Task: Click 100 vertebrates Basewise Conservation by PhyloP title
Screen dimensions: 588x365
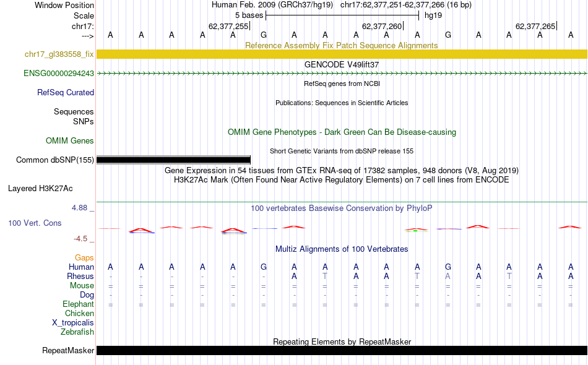Action: [342, 208]
